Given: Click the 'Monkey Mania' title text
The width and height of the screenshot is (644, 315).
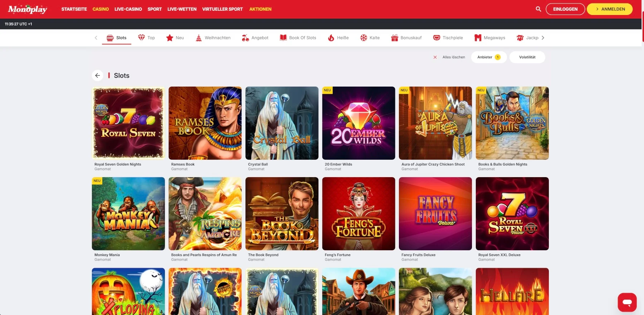Looking at the screenshot, I should click(107, 255).
